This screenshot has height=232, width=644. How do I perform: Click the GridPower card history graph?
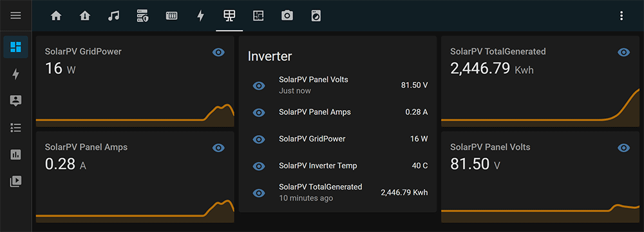135,115
